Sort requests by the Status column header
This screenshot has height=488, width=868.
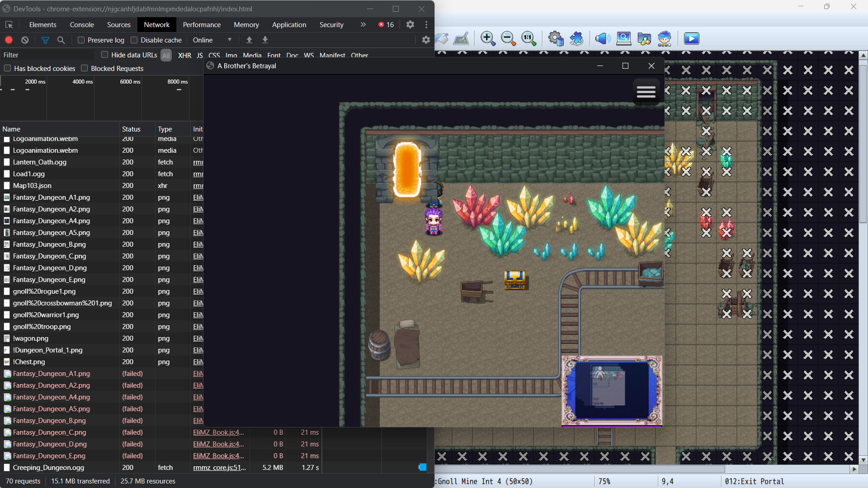tap(137, 129)
